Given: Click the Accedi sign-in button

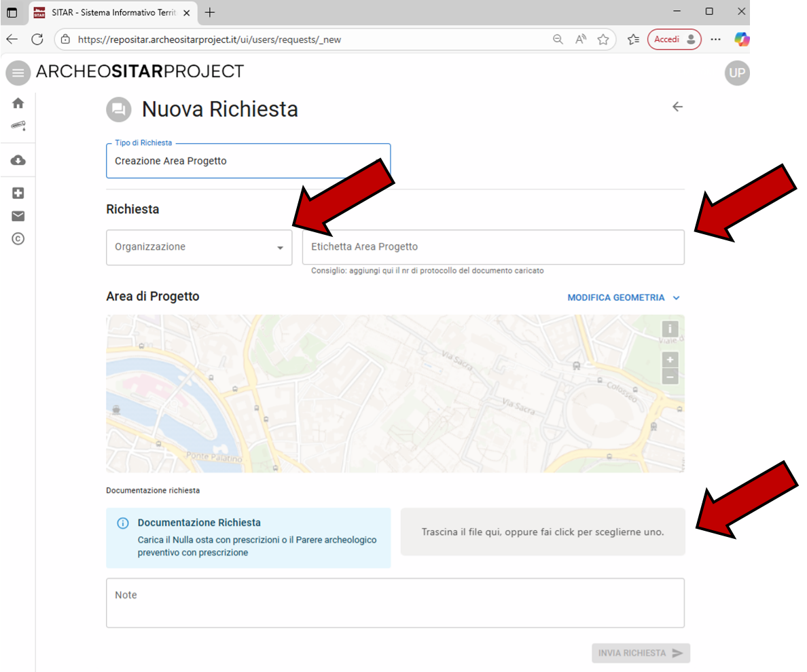Looking at the screenshot, I should (673, 39).
